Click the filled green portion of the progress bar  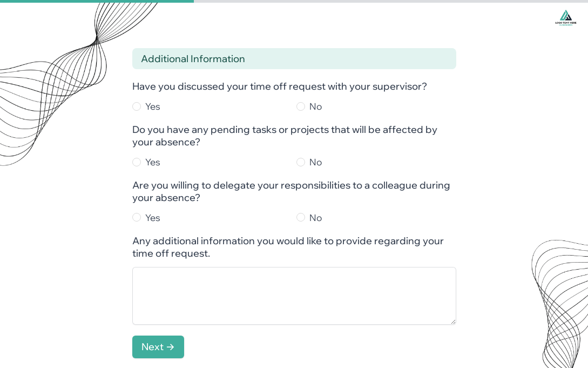97,1
